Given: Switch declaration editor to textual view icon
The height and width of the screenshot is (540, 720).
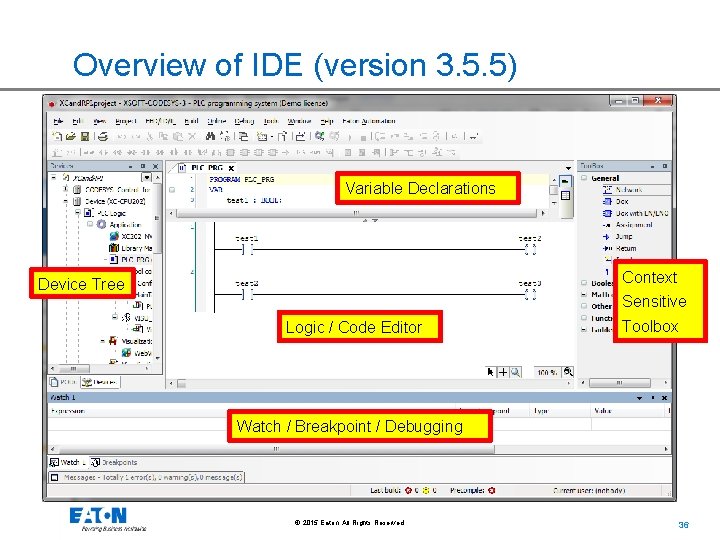Looking at the screenshot, I should [565, 182].
